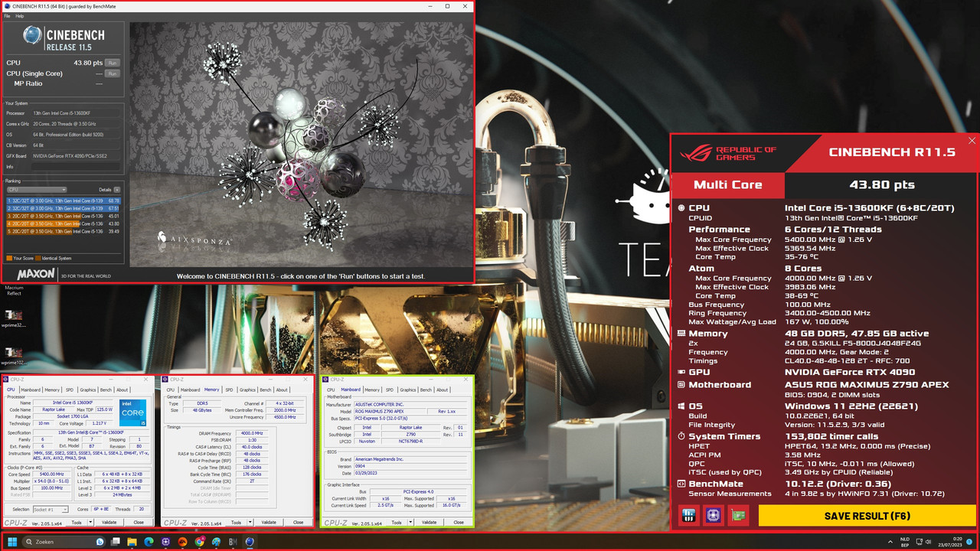The image size is (980, 551).
Task: Open Graphics tab in right CPU-Z window
Action: click(x=407, y=390)
